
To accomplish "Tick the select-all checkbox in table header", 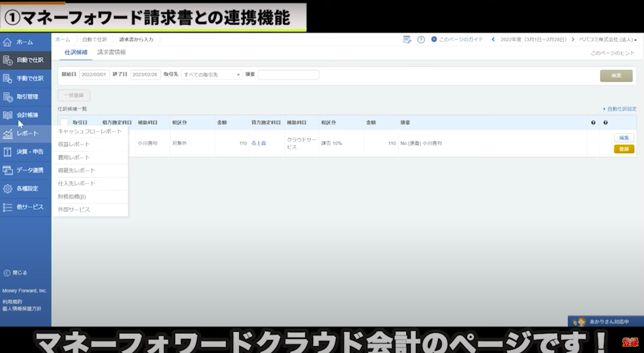I will pos(64,123).
